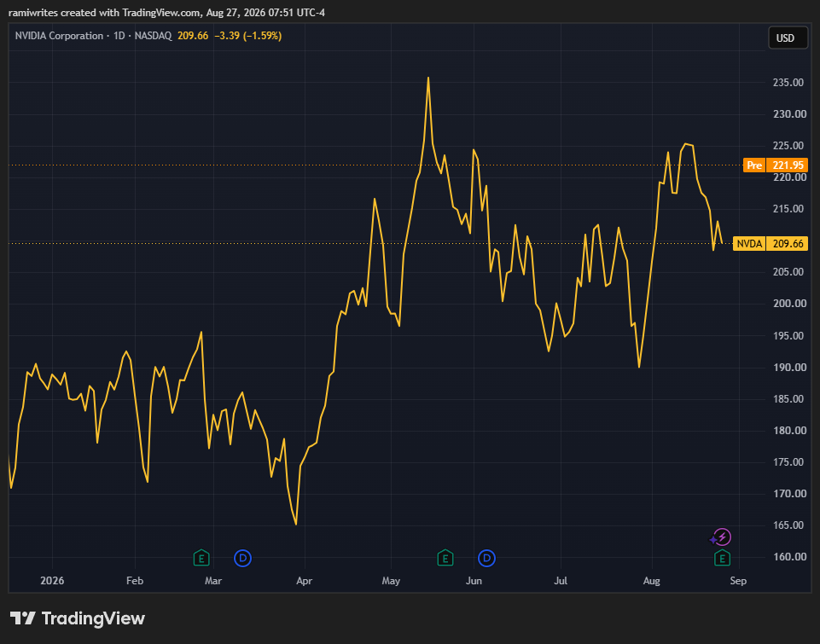This screenshot has height=644, width=820.
Task: Click the 209.66 last price in header
Action: tap(193, 36)
